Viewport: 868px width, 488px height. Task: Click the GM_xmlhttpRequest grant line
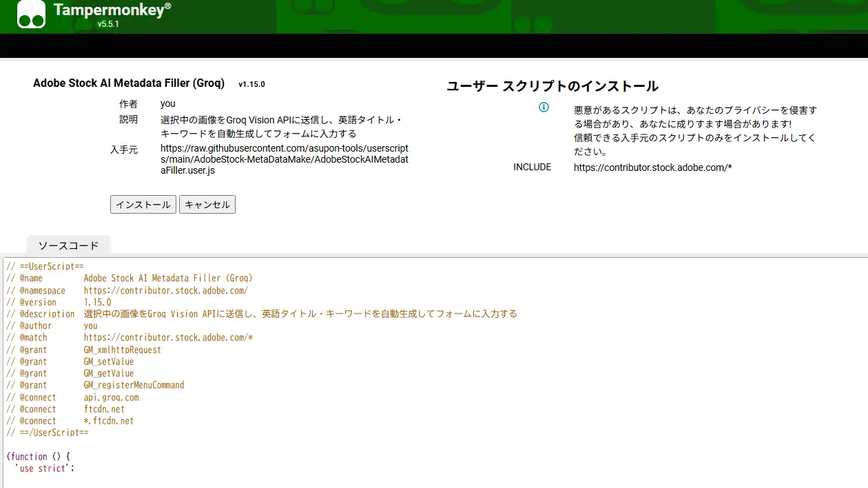coord(84,349)
